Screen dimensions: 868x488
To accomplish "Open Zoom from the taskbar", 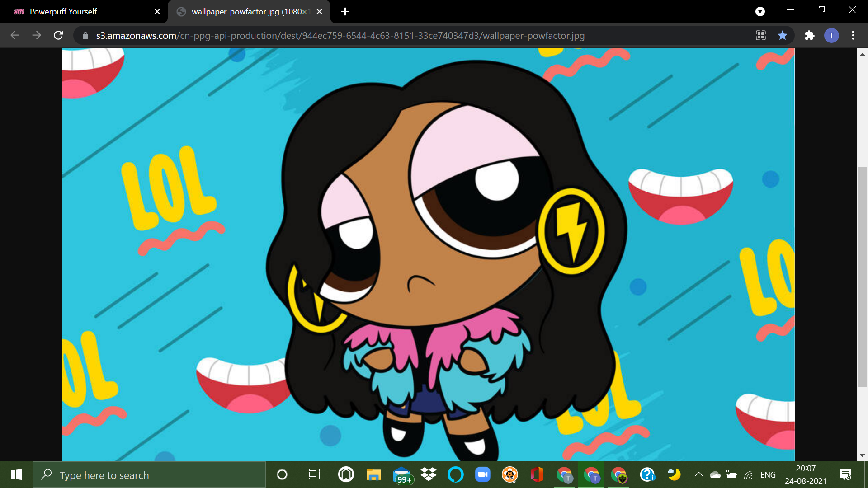I will 482,474.
